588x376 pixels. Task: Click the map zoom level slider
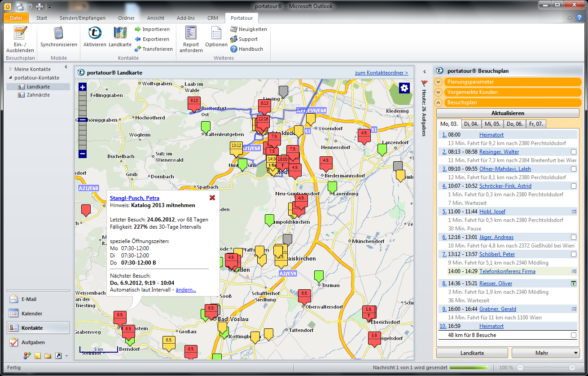click(82, 120)
